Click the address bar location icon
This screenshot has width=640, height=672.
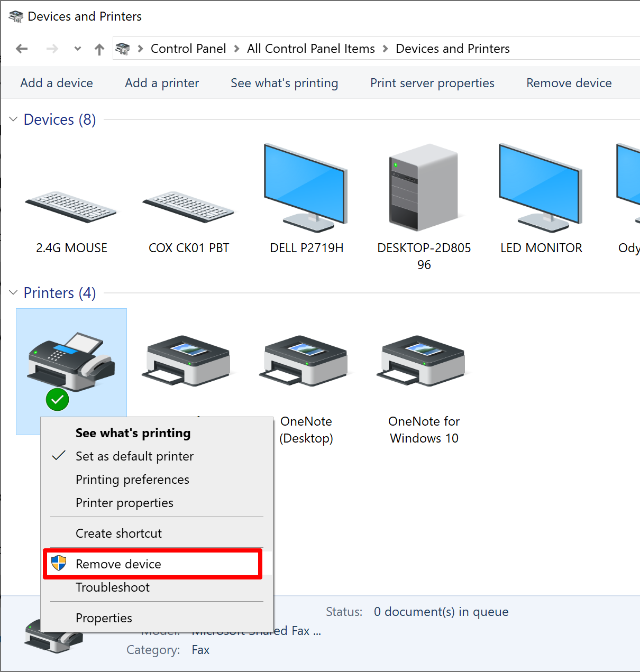[122, 49]
